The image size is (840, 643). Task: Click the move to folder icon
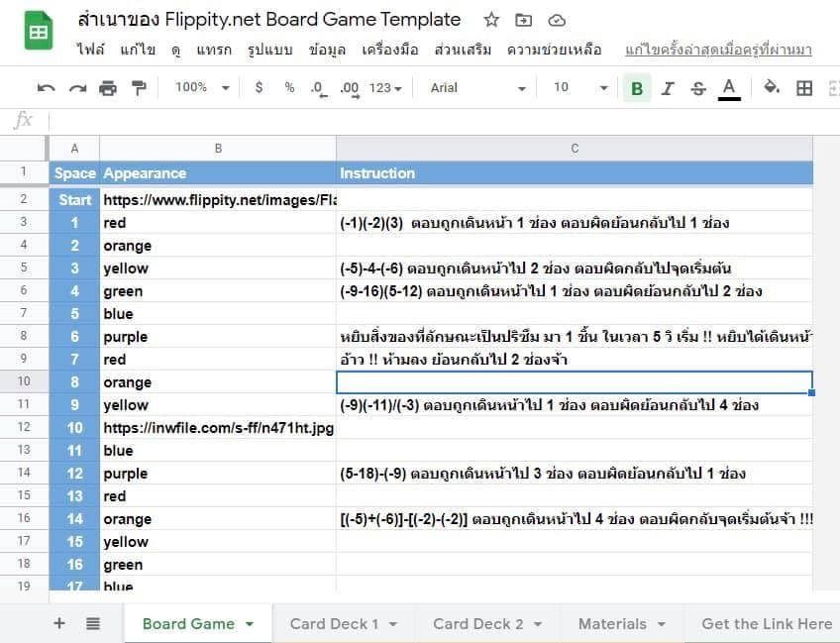click(524, 20)
